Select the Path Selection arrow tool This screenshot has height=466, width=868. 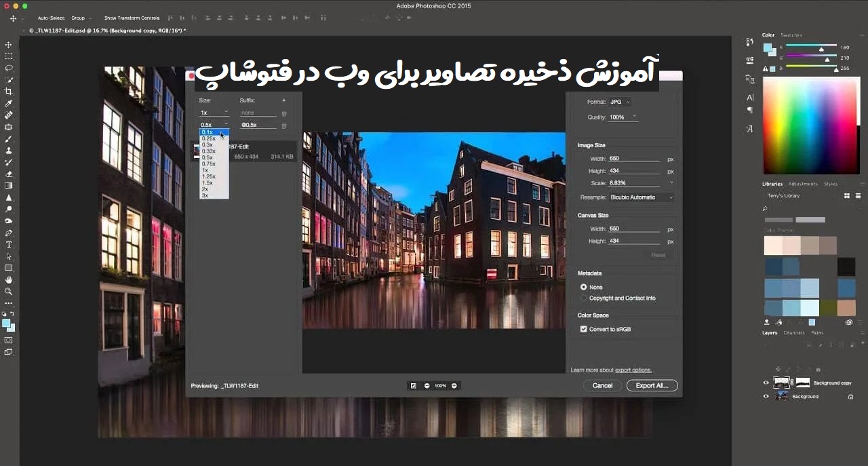tap(9, 256)
